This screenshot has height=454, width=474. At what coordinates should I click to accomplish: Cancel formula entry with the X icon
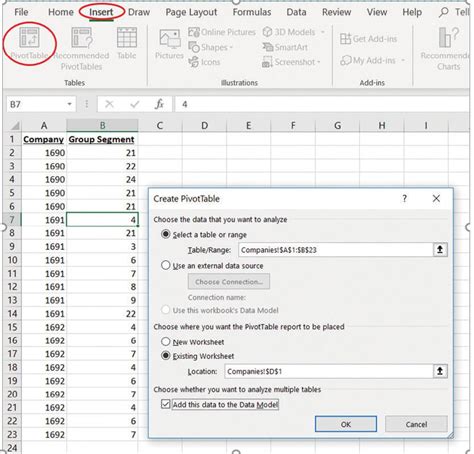click(109, 104)
